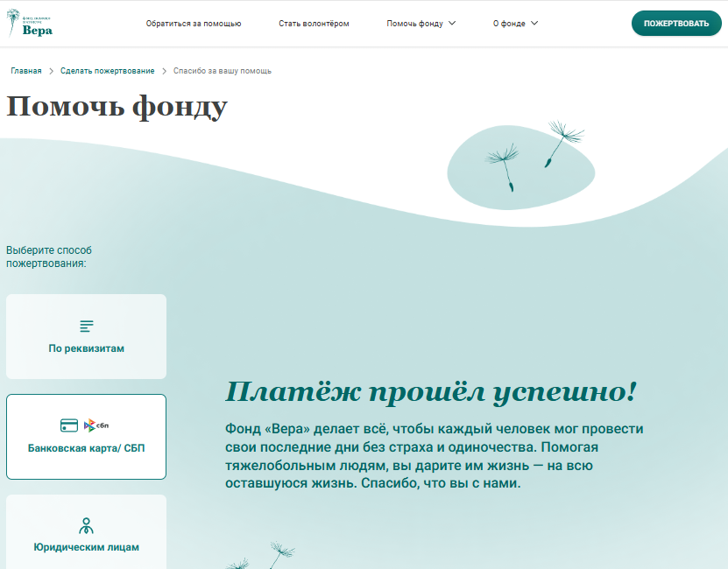Expand the Помочь фонду chevron arrow

[452, 24]
